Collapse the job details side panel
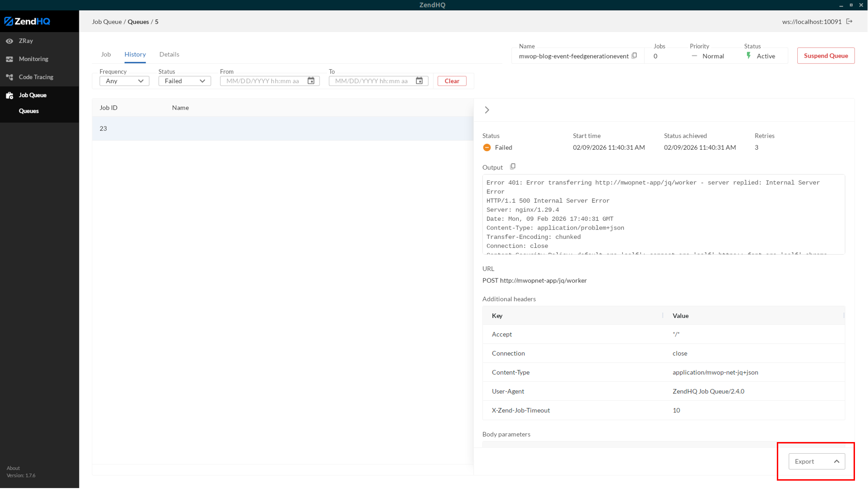The height and width of the screenshot is (489, 868). click(487, 110)
